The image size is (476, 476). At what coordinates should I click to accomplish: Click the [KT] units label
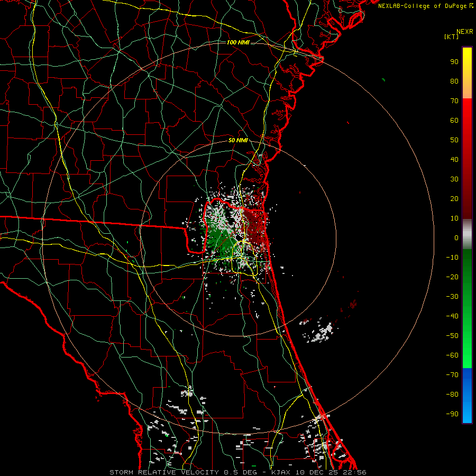452,36
